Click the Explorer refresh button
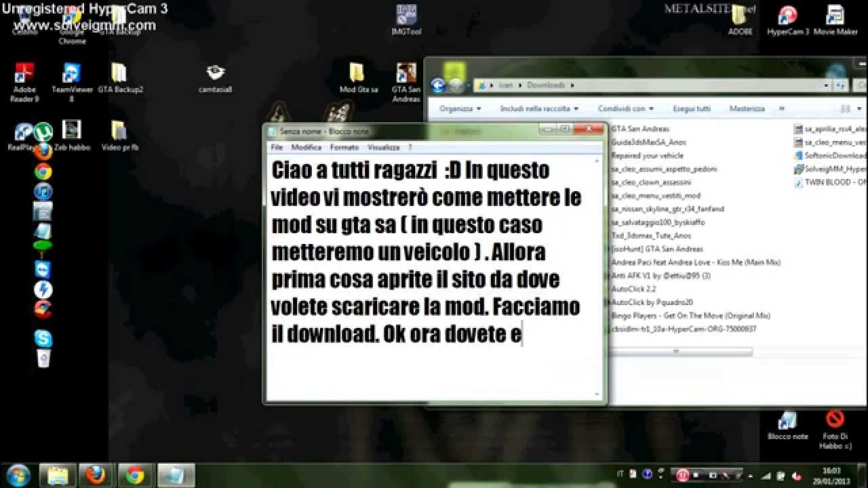The image size is (868, 488). tap(840, 85)
